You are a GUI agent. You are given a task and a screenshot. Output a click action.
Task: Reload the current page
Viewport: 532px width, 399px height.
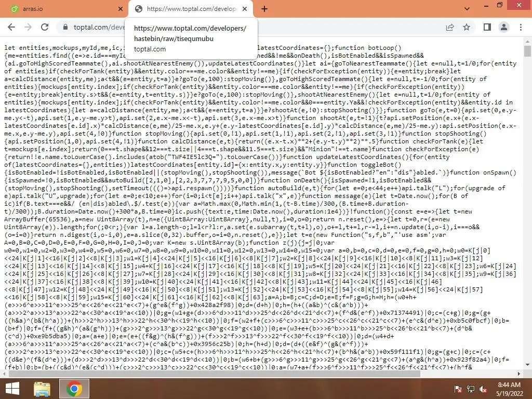(x=45, y=27)
